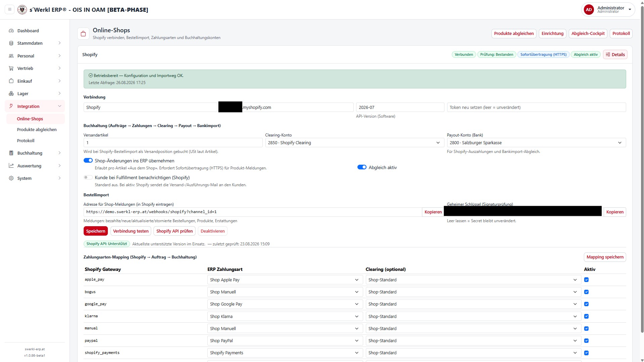644x362 pixels.
Task: Open the Abgleich-Cockpit button
Action: [x=588, y=34]
